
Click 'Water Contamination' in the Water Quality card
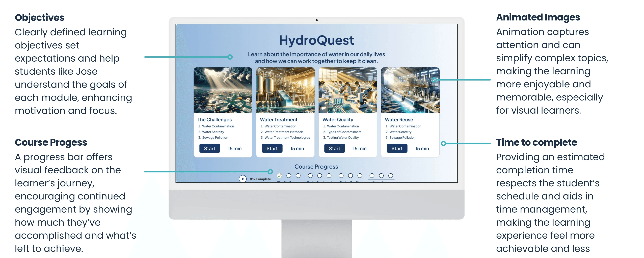click(343, 126)
